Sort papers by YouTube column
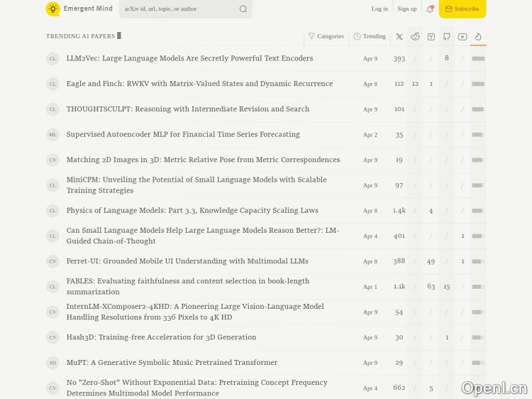The width and height of the screenshot is (532, 399). (462, 36)
